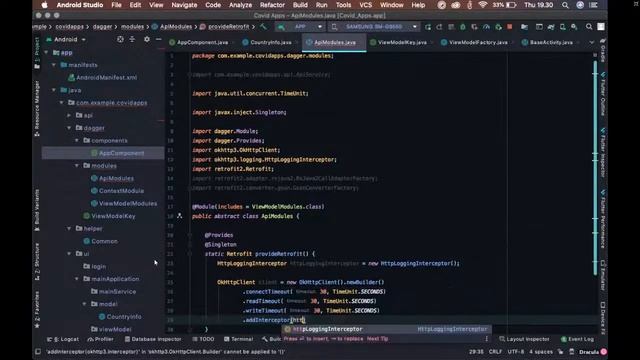Click the Run app icon beside device selector
Viewport: 640px width, 360px height.
tap(428, 27)
